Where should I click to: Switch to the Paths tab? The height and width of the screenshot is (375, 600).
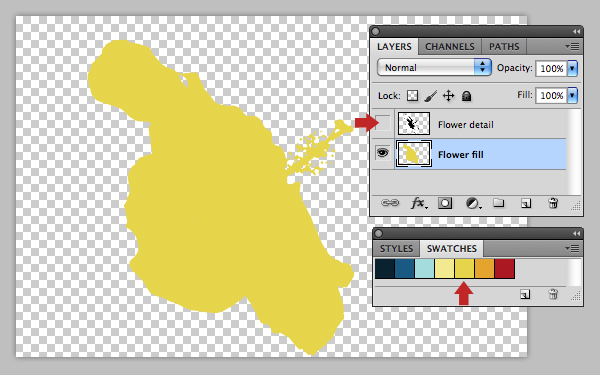click(x=504, y=47)
